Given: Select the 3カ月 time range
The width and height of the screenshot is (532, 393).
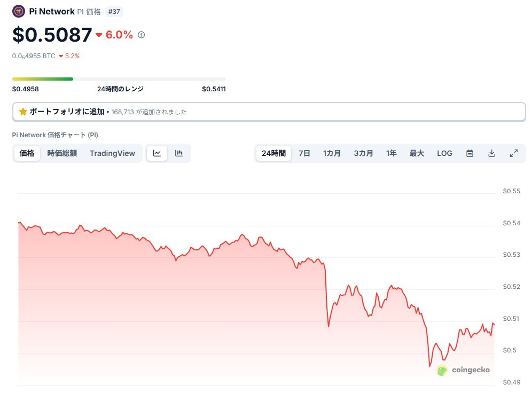Looking at the screenshot, I should [x=363, y=153].
